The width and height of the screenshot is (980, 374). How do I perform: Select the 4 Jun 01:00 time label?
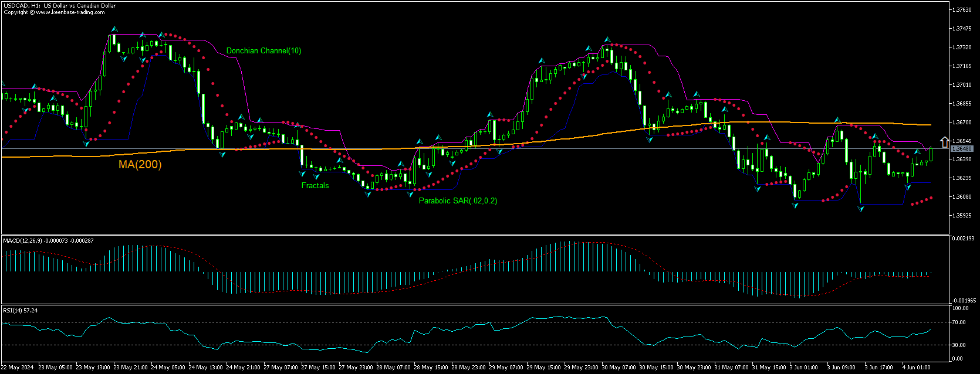click(915, 368)
